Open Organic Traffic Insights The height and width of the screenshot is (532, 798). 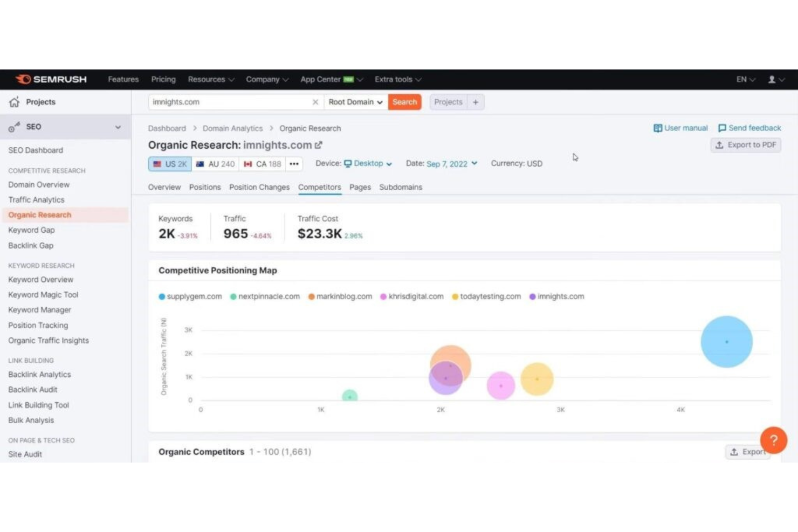tap(49, 341)
